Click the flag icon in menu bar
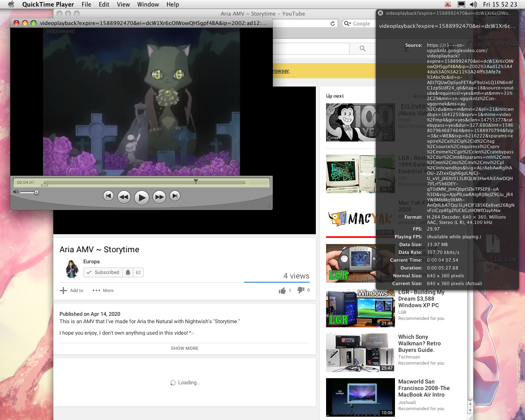 pyautogui.click(x=448, y=4)
